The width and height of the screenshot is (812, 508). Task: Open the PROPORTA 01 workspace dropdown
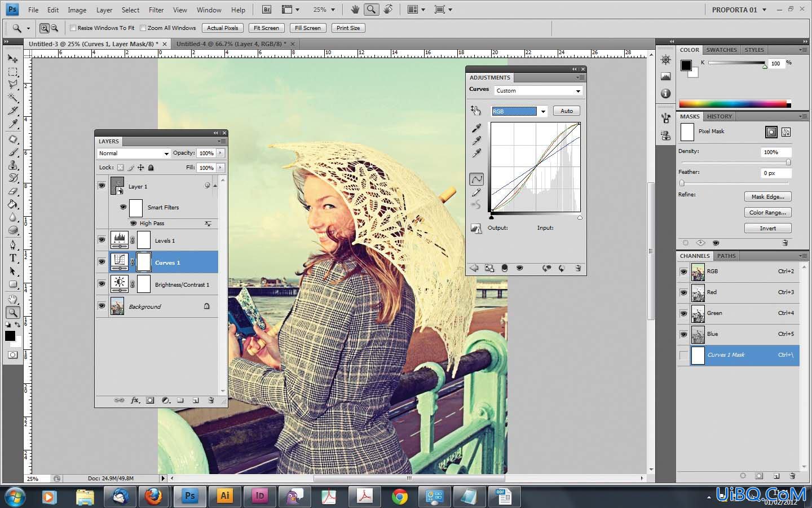click(x=739, y=10)
